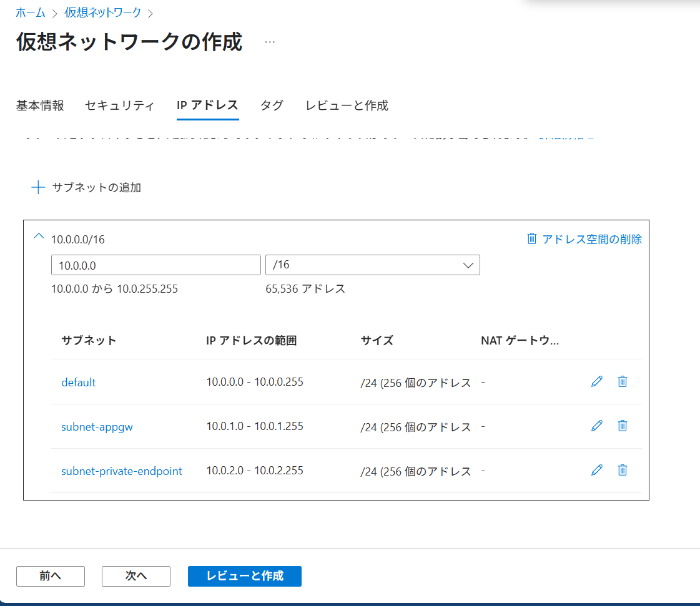700x606 pixels.
Task: Open the subnet-appgw link
Action: tap(97, 427)
